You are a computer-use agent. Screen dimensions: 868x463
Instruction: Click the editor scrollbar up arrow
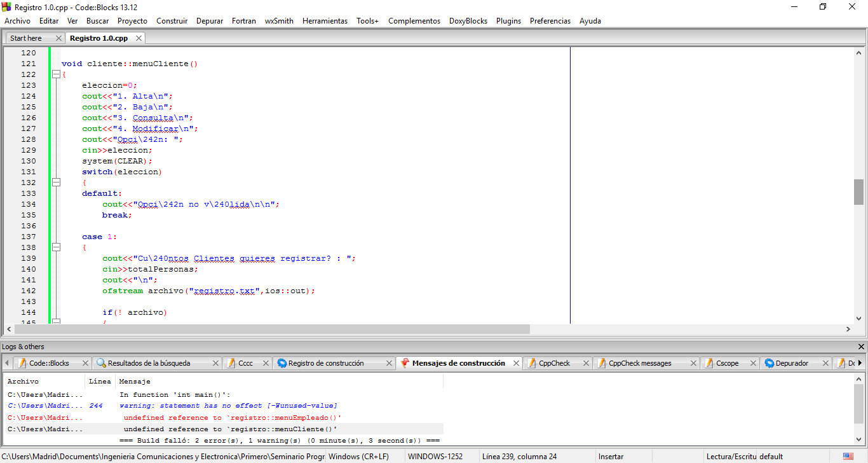click(858, 52)
